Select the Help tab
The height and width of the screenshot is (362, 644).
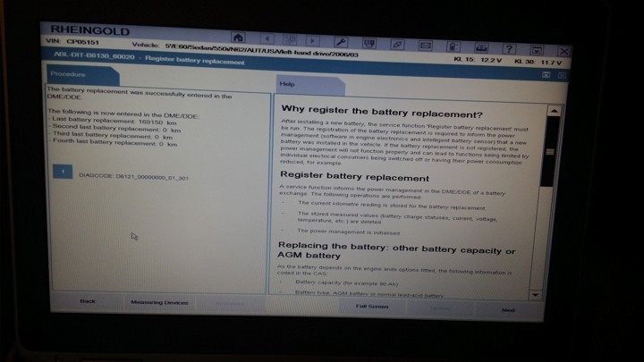point(310,85)
